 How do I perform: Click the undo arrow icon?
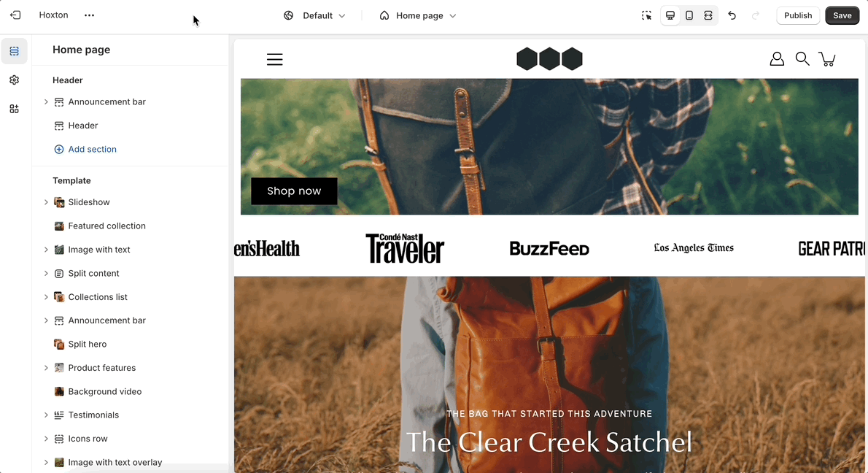click(732, 15)
